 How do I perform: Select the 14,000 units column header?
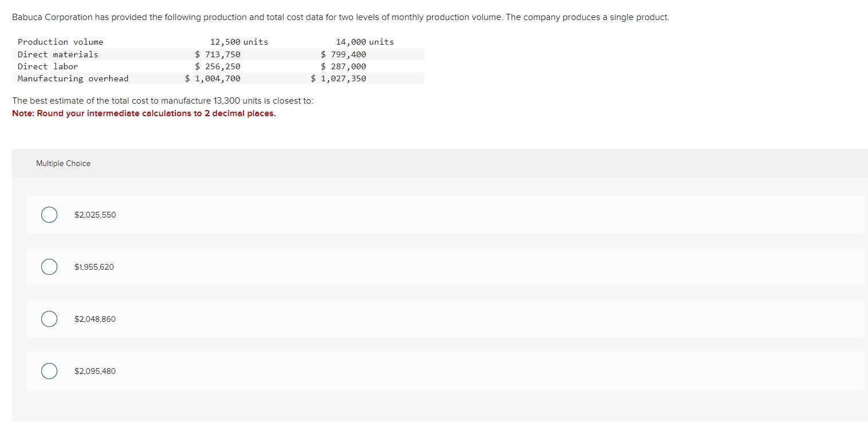[x=365, y=41]
